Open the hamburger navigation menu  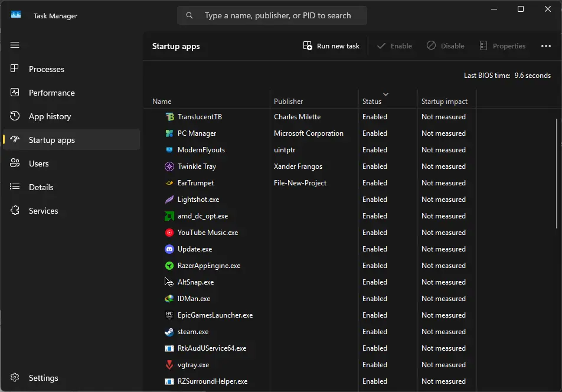point(15,45)
